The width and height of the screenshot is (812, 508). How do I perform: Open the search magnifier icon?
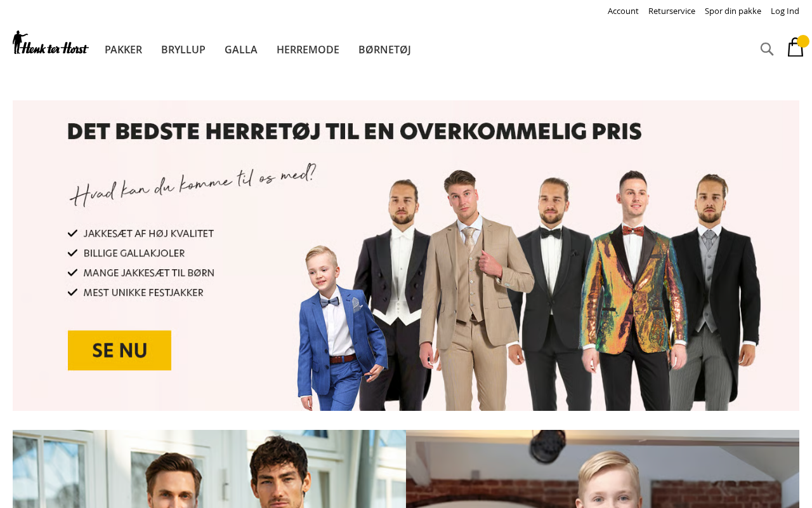767,49
